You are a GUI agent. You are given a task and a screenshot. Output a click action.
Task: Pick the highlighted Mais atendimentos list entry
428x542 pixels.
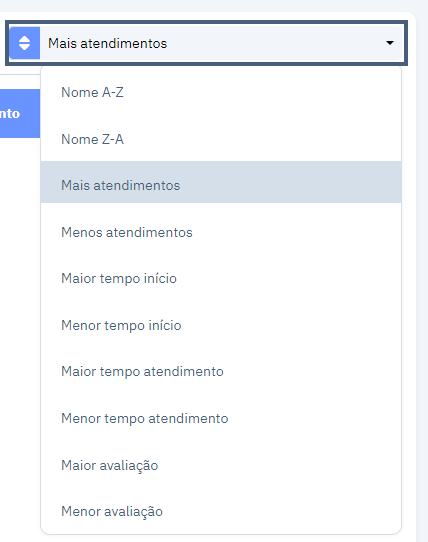(x=221, y=185)
